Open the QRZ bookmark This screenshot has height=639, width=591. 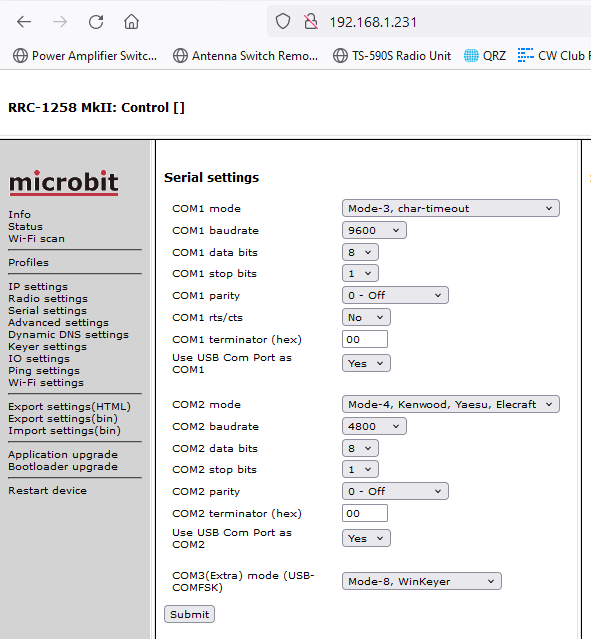485,55
